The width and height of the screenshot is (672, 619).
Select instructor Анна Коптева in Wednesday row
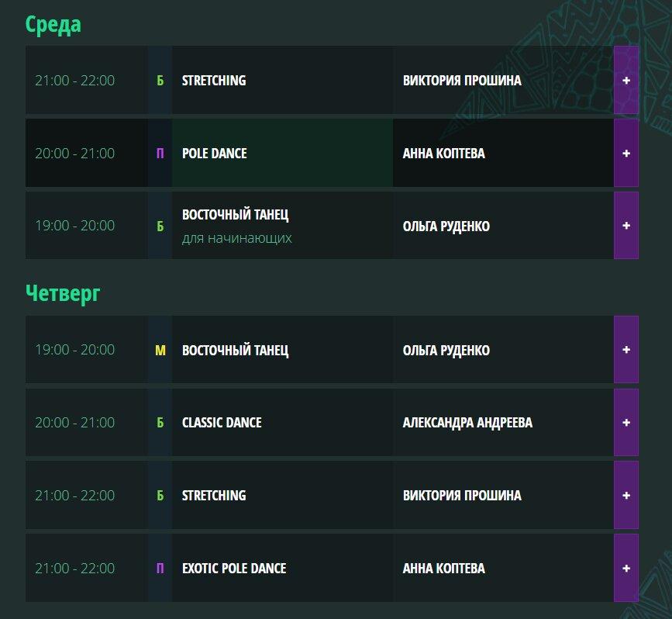click(443, 154)
